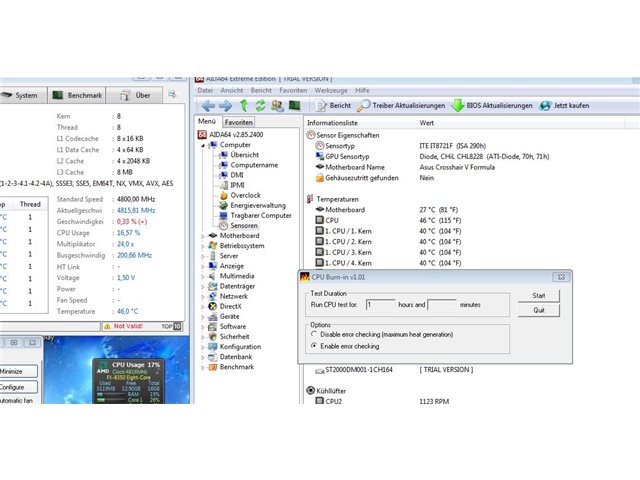Close the CPU Burn-in dialog
640x480 pixels.
tap(561, 277)
